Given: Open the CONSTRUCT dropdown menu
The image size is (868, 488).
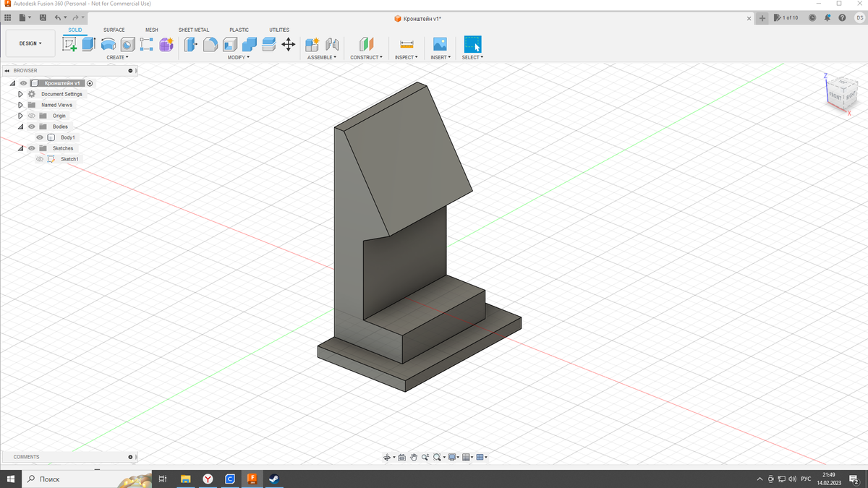Looking at the screenshot, I should 366,57.
